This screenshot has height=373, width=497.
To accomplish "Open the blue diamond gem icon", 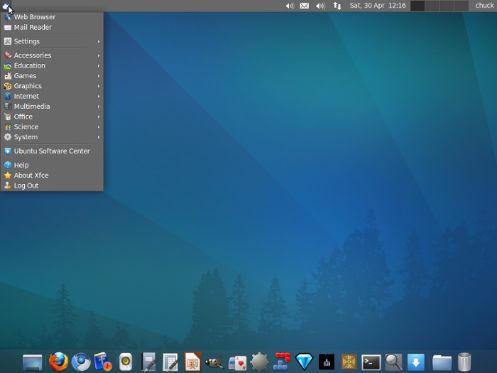I will point(304,362).
